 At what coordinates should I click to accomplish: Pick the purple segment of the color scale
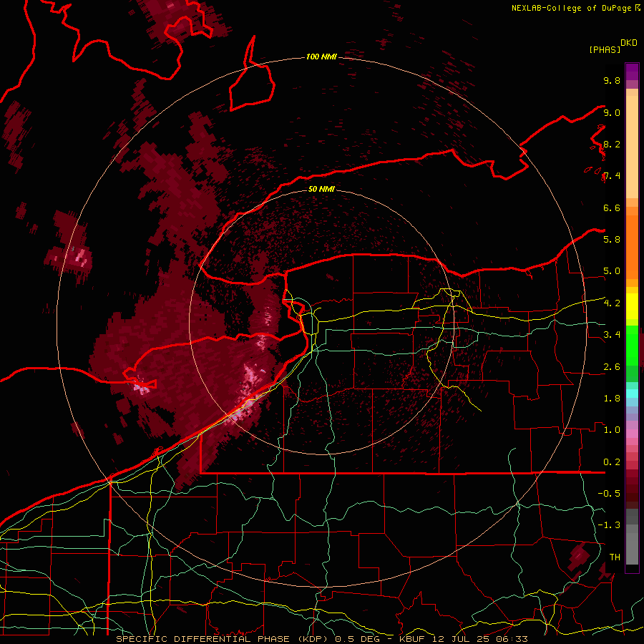[x=632, y=72]
